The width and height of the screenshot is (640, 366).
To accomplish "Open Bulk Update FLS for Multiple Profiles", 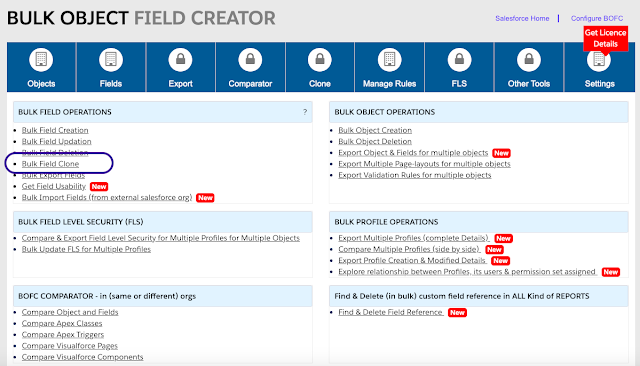I will tap(86, 249).
